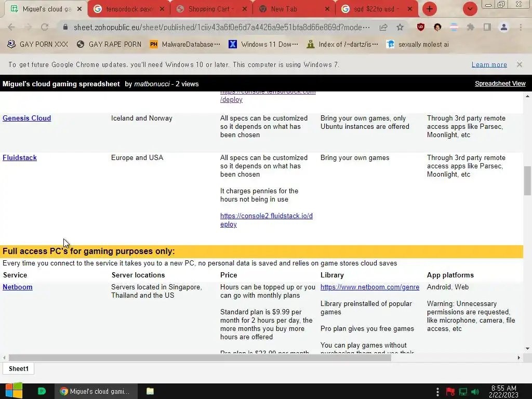
Task: Click the 'Price' column header text
Action: 229,275
